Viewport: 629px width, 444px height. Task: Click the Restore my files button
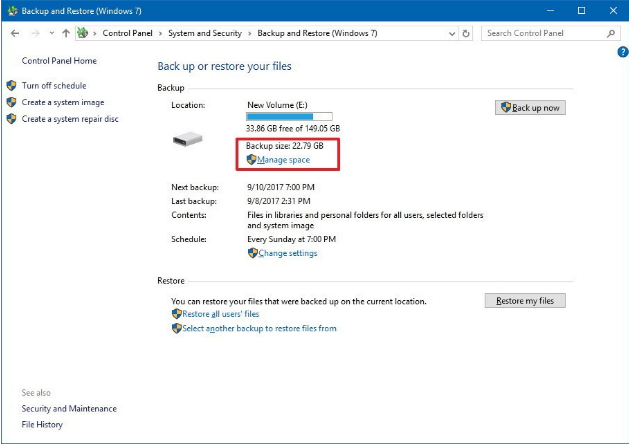tap(525, 301)
